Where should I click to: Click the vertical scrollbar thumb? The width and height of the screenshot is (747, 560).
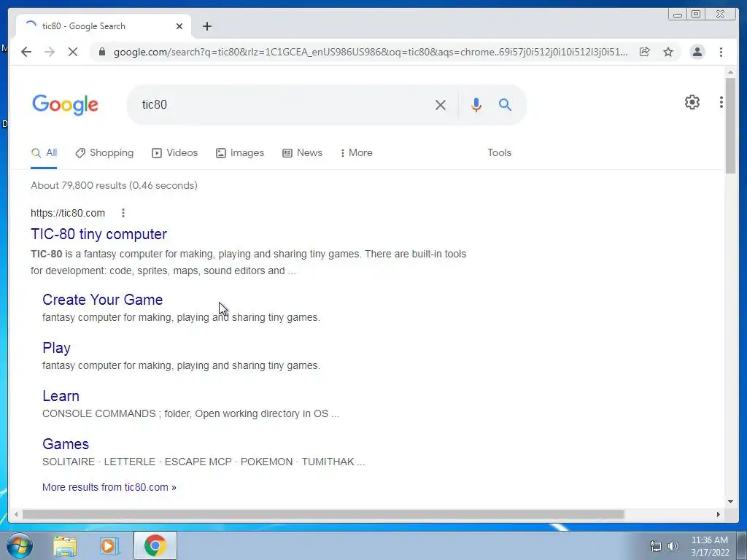[730, 125]
